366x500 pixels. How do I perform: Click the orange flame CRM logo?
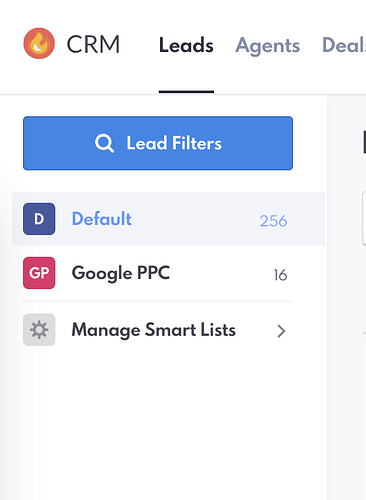(x=39, y=43)
